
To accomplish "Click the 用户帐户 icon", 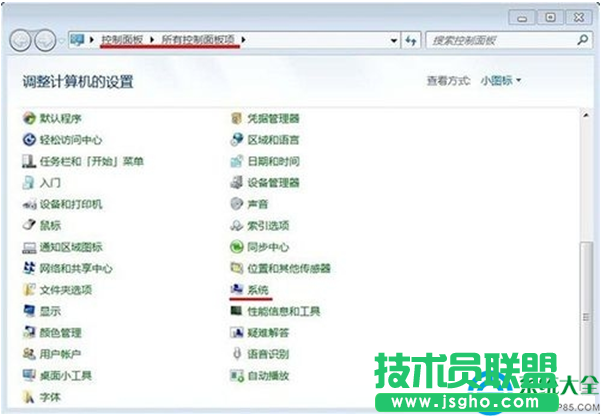I will coord(29,354).
